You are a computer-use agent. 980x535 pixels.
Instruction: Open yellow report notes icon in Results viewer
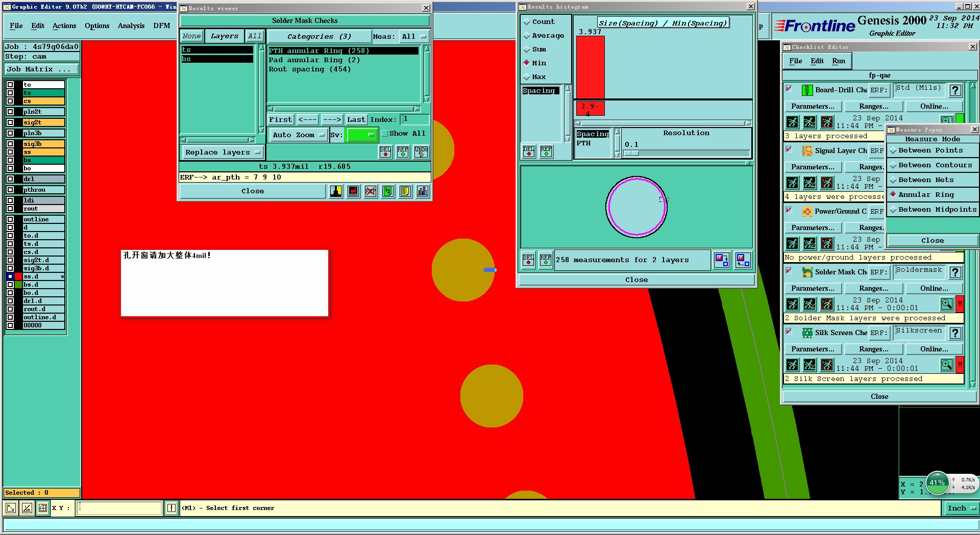coord(405,191)
